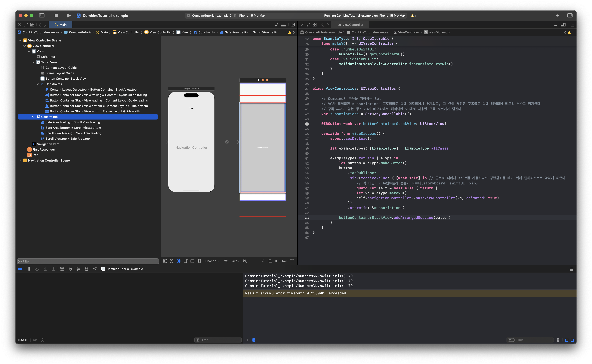Zoom out the storyboard canvas

(x=226, y=261)
